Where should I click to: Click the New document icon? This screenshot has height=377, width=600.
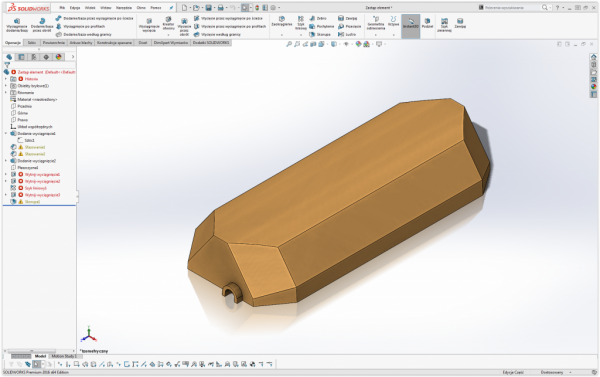point(184,8)
